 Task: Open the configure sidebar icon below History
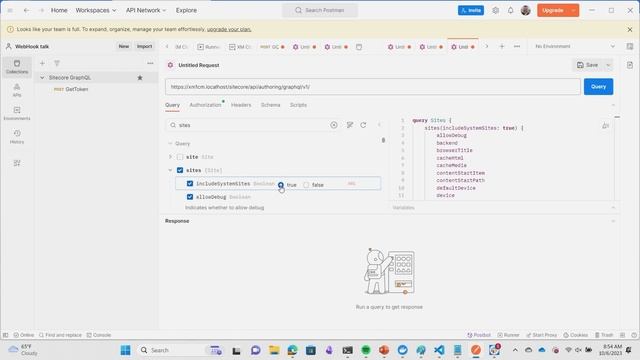pos(17,163)
